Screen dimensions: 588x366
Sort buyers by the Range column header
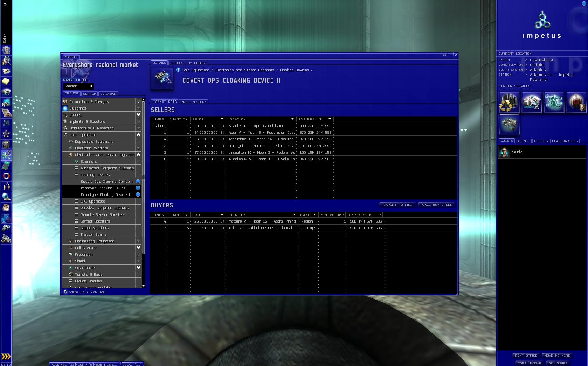(x=307, y=215)
